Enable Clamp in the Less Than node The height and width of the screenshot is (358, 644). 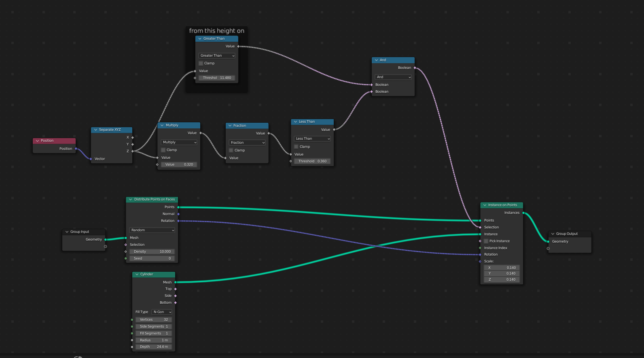pyautogui.click(x=297, y=147)
